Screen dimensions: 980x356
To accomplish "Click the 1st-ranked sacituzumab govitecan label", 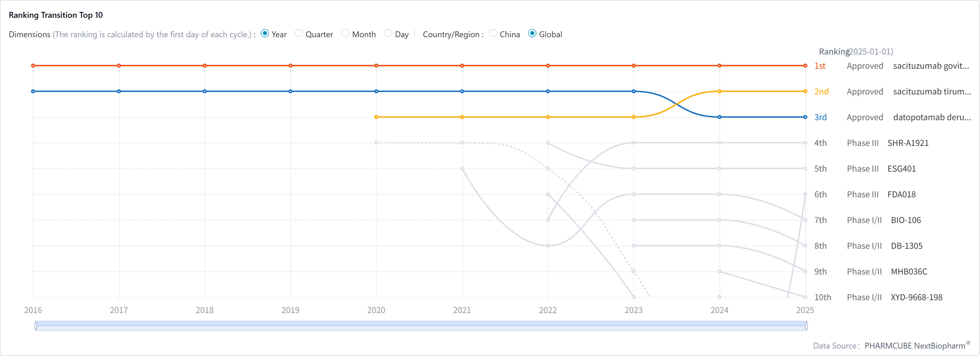I will click(x=931, y=66).
